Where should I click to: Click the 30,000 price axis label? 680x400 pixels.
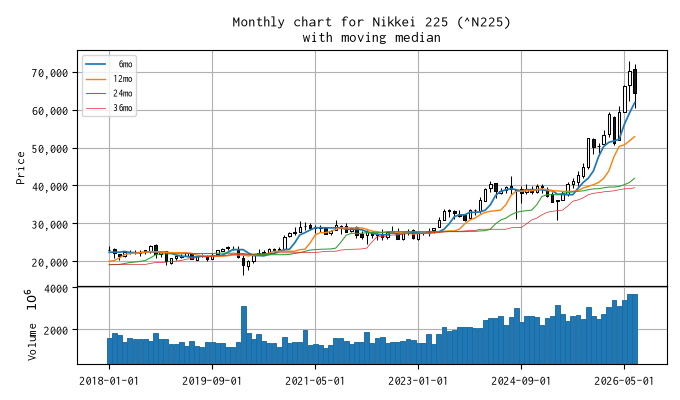50,224
